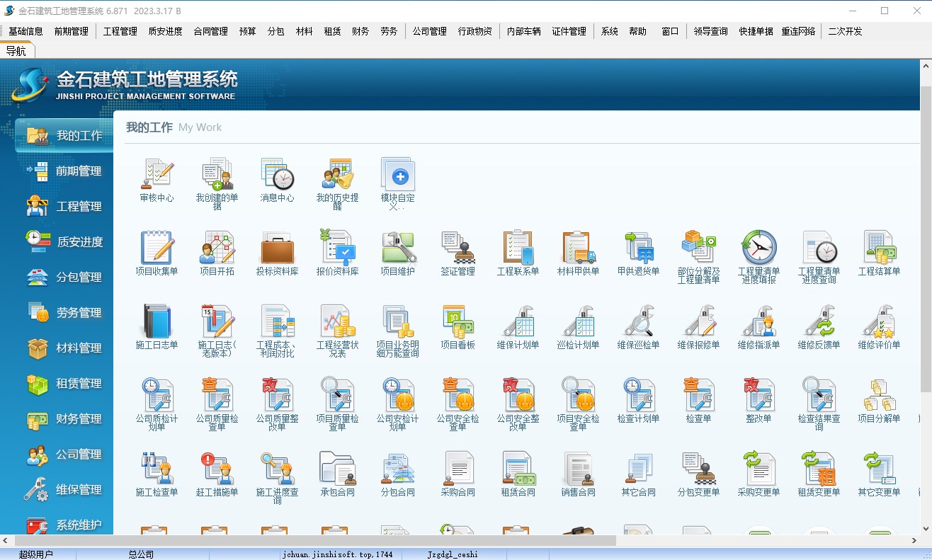Select 我的工作 in the sidebar
Image resolution: width=932 pixels, height=560 pixels.
click(64, 135)
